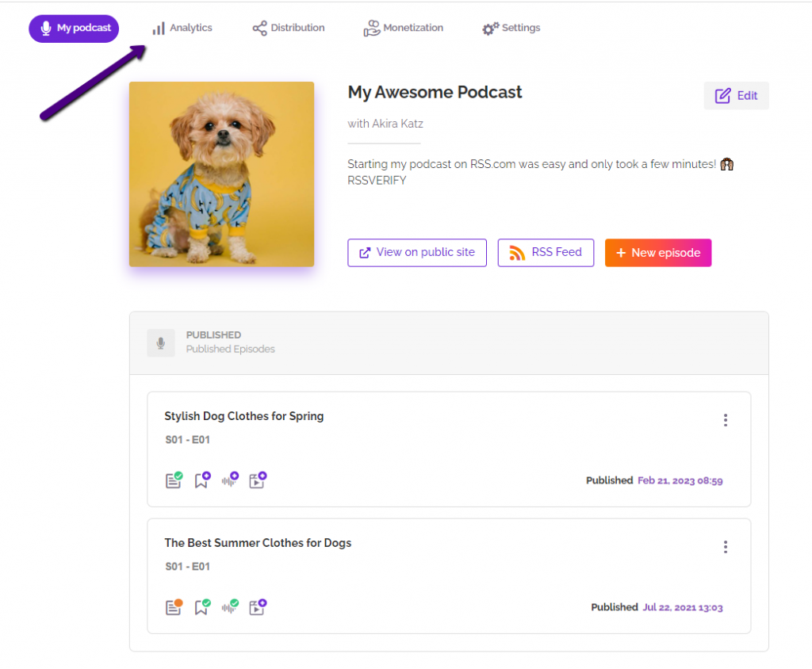Click document icon on Stylish Dog Clothes episode
This screenshot has height=669, width=812.
tap(174, 480)
